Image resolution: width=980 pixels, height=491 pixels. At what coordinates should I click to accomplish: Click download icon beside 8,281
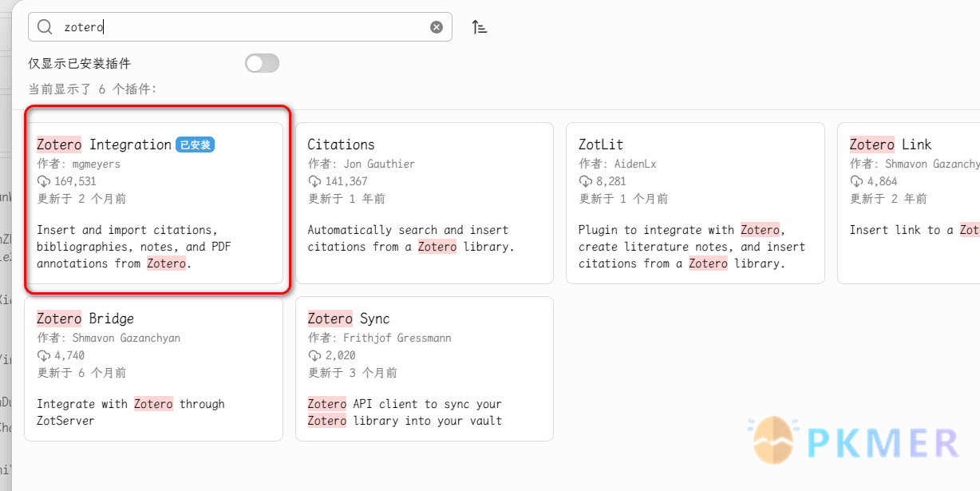click(585, 181)
